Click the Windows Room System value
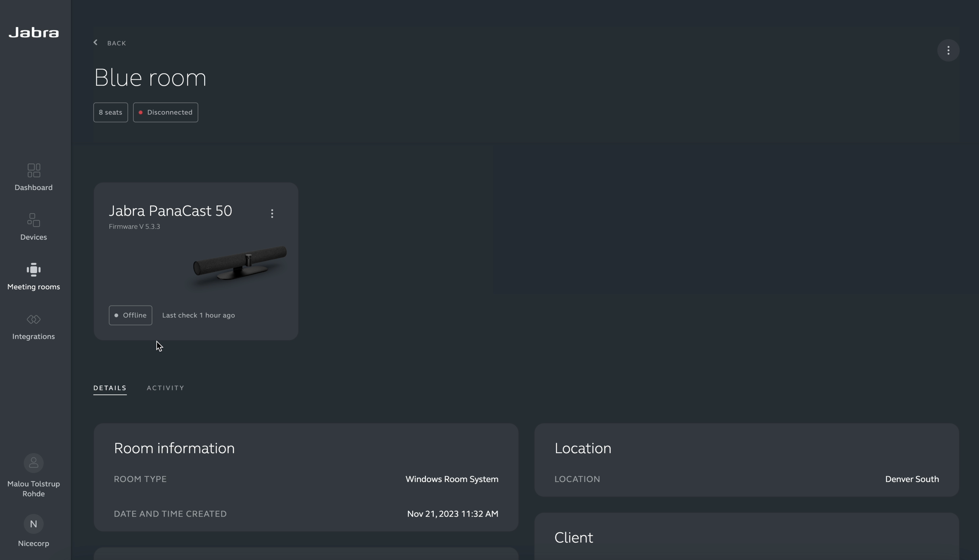Screen dimensions: 979x560 point(452,479)
